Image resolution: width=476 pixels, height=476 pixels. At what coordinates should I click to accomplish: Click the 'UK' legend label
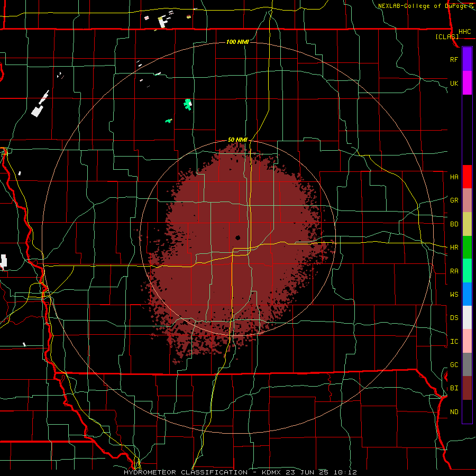click(454, 83)
